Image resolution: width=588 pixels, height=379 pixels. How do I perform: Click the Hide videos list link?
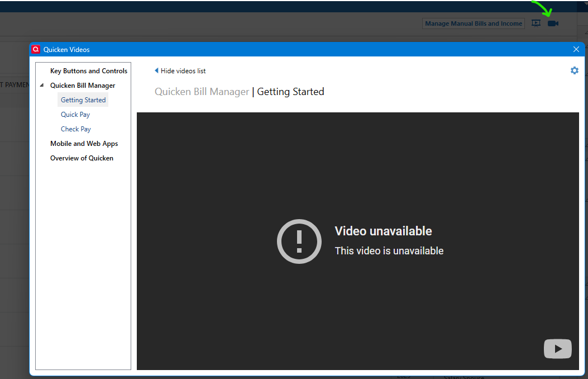point(183,71)
